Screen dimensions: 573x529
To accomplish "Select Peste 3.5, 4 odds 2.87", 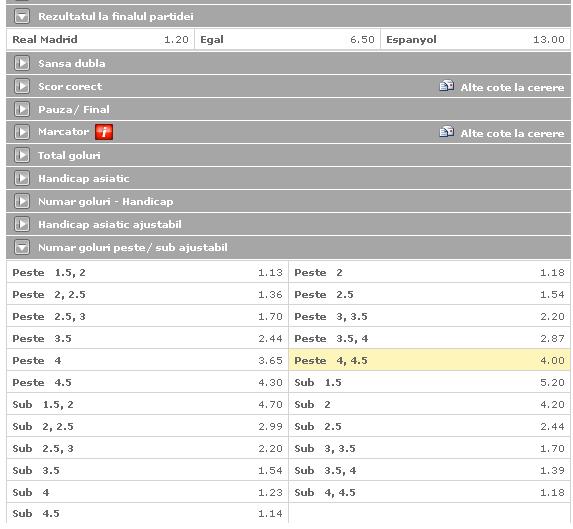I will coord(429,338).
